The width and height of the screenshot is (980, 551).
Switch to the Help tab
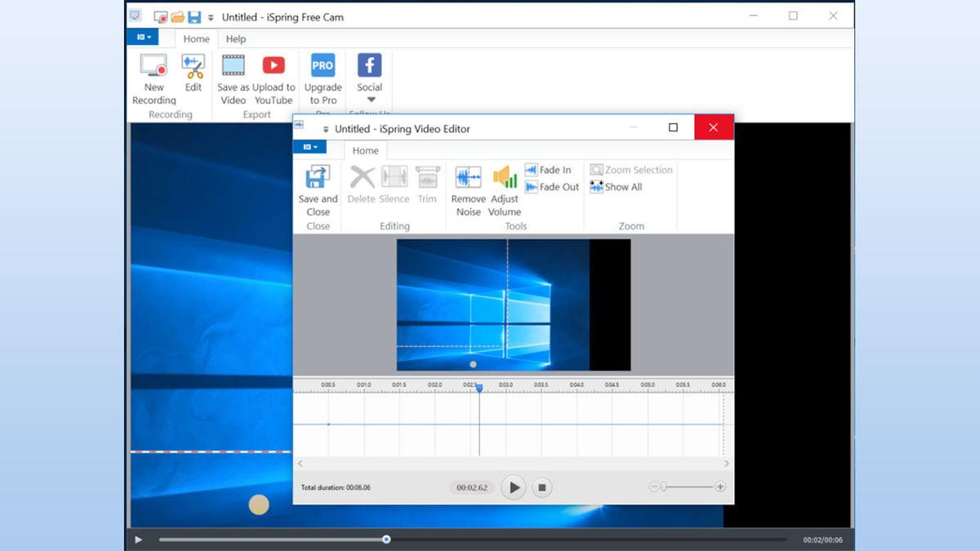click(235, 38)
